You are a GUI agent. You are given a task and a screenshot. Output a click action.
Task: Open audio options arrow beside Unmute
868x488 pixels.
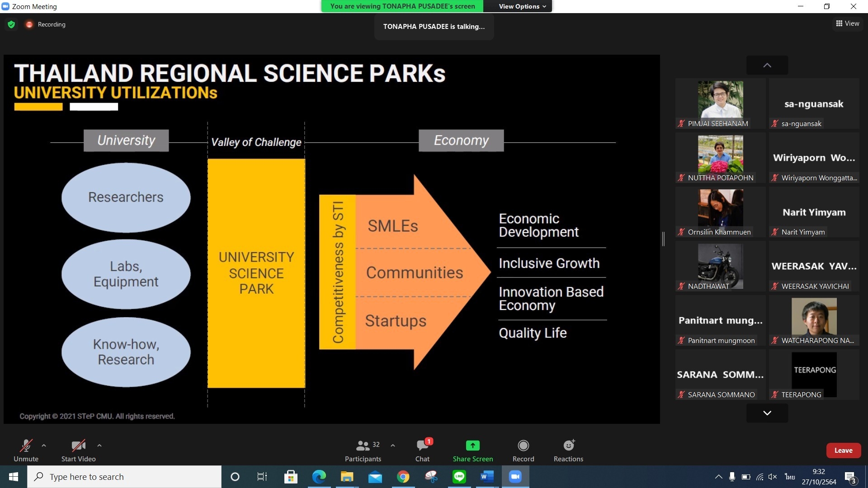(44, 446)
